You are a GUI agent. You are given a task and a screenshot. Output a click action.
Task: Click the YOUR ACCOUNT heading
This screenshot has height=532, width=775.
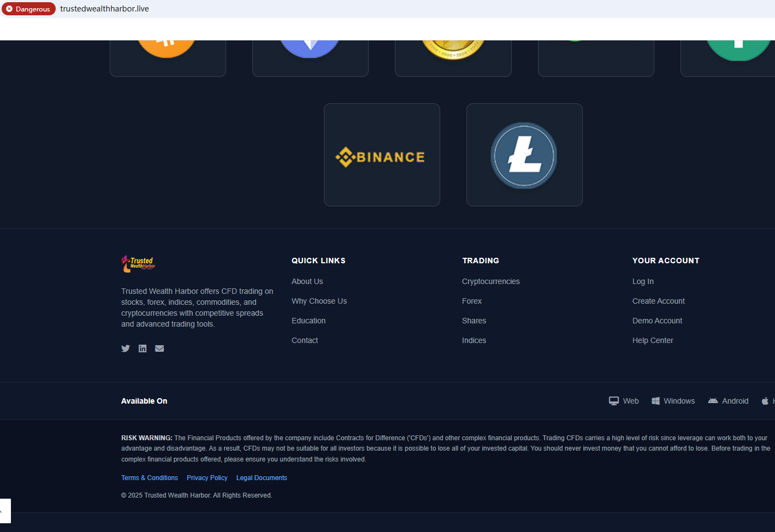coord(666,261)
